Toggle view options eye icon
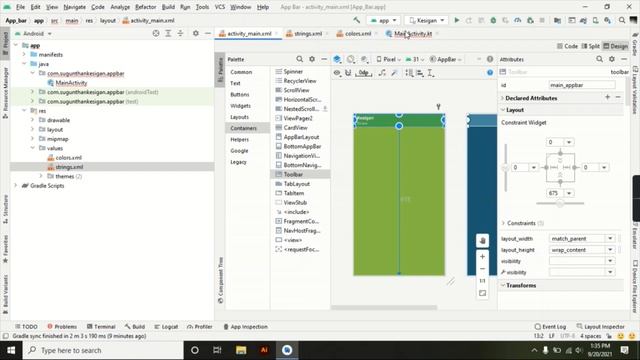The width and height of the screenshot is (640, 360). pyautogui.click(x=337, y=73)
